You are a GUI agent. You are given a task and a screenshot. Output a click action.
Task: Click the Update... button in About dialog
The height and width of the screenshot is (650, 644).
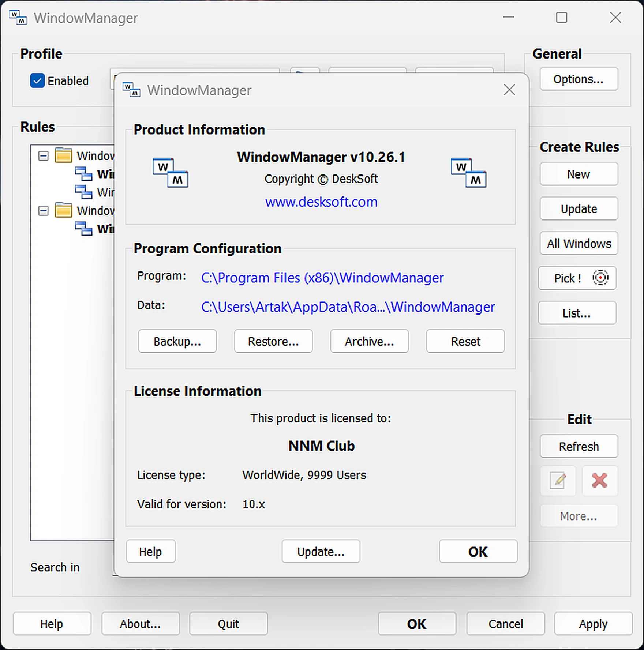[x=321, y=551]
